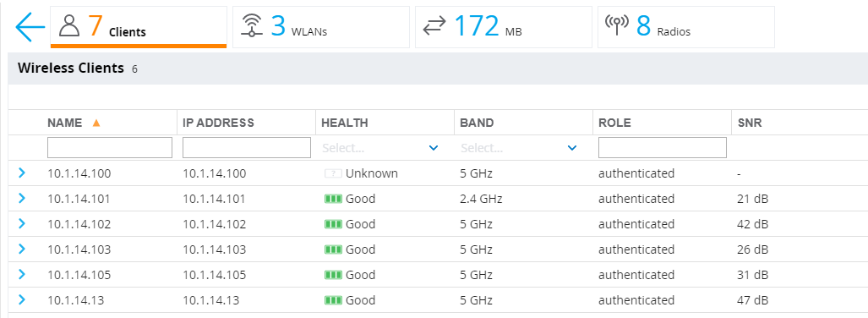Expand the row for client 10.1.14.13
Image resolution: width=868 pixels, height=318 pixels.
pyautogui.click(x=22, y=300)
